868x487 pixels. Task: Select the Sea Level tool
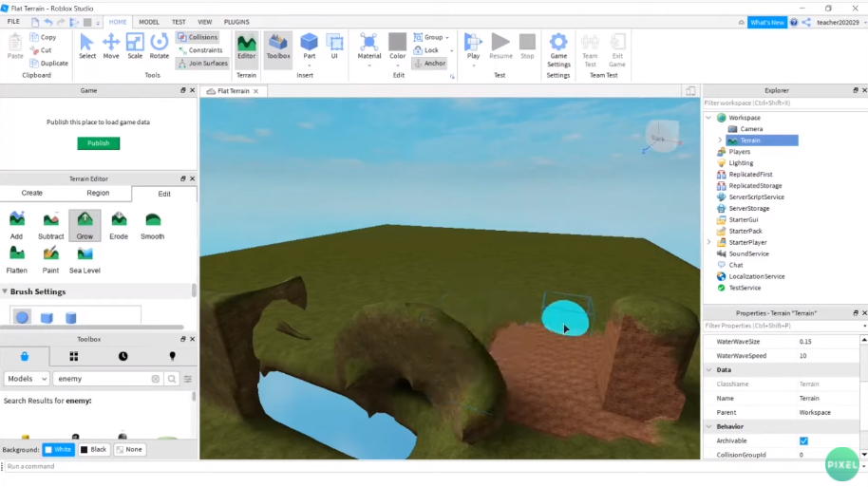[85, 259]
